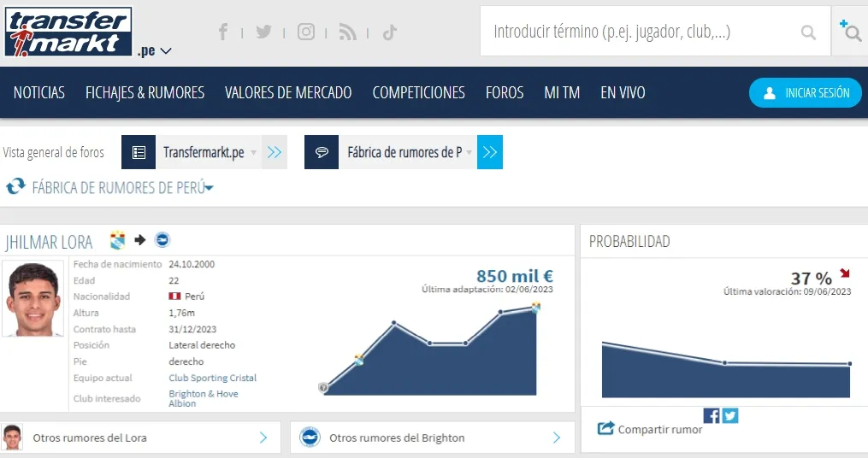Click the search magnifier icon
868x458 pixels.
[x=808, y=32]
